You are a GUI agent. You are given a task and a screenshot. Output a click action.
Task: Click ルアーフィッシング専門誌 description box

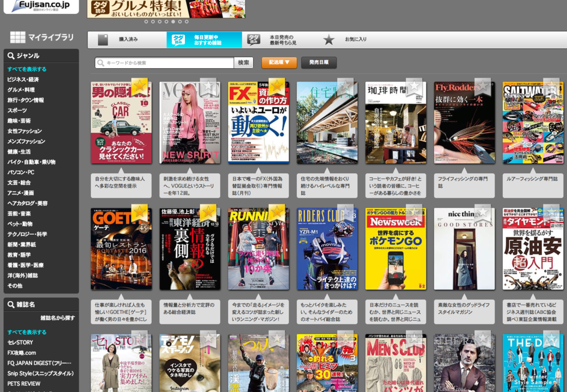point(533,185)
